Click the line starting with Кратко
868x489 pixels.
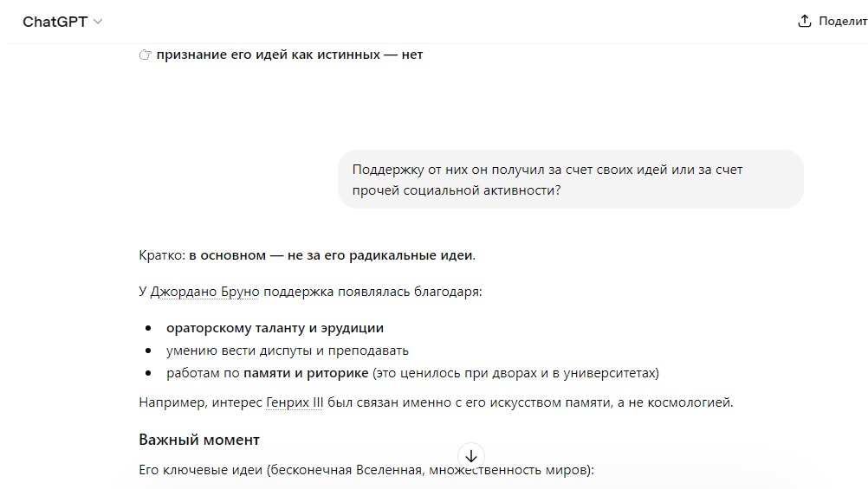308,255
